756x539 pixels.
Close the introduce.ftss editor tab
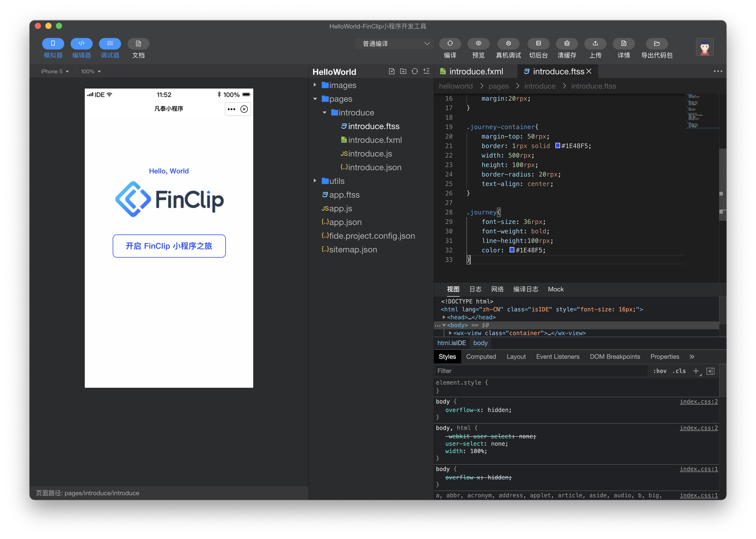[x=589, y=71]
